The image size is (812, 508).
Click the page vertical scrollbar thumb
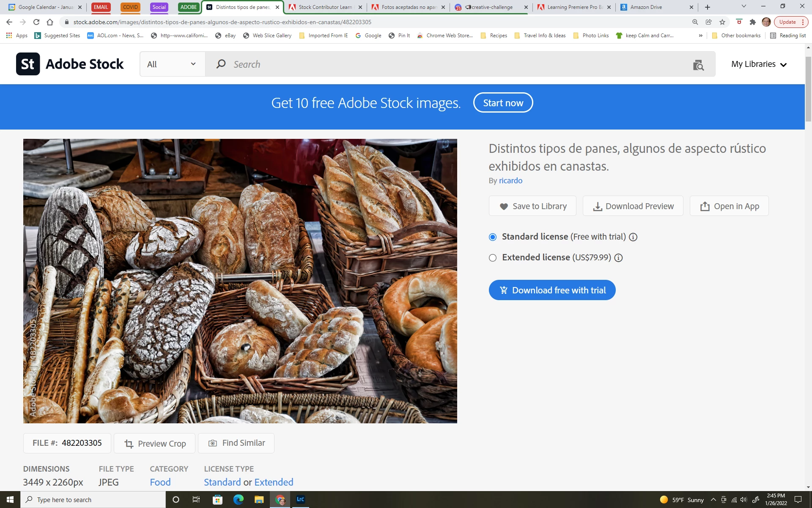[808, 89]
